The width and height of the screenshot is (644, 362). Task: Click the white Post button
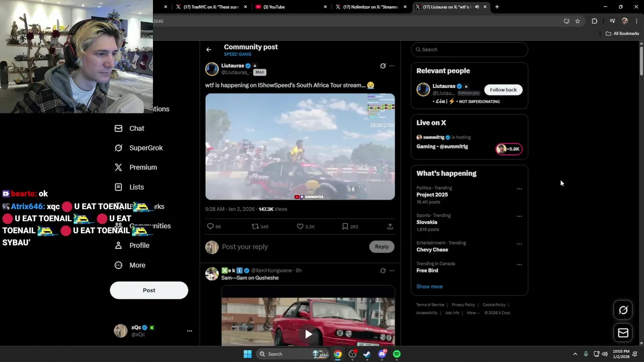coord(149,290)
